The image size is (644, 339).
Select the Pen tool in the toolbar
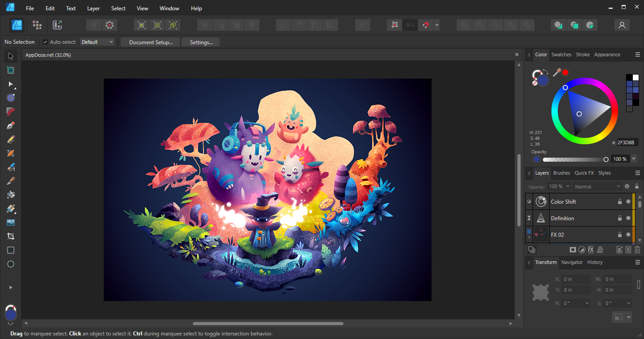point(11,126)
